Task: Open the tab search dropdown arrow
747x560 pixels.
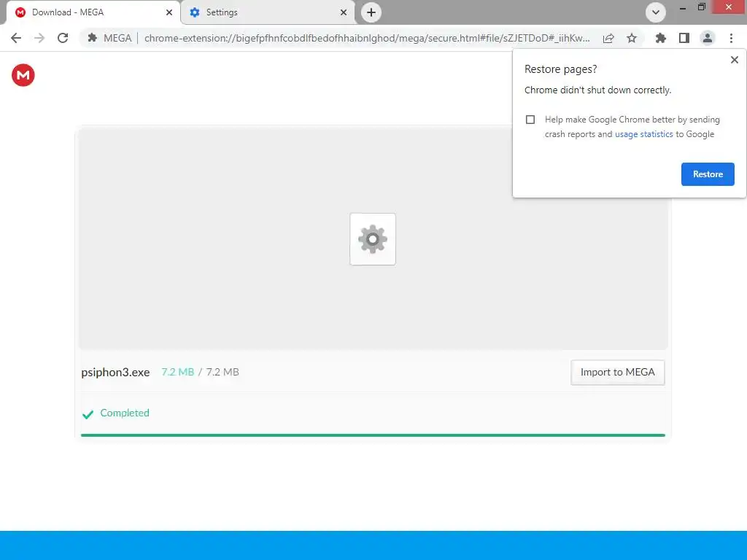Action: (x=656, y=12)
